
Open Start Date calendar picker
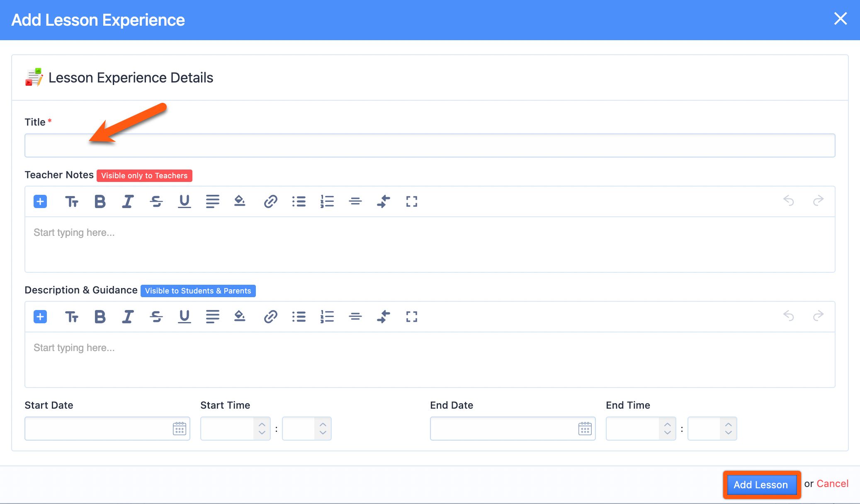pyautogui.click(x=179, y=429)
